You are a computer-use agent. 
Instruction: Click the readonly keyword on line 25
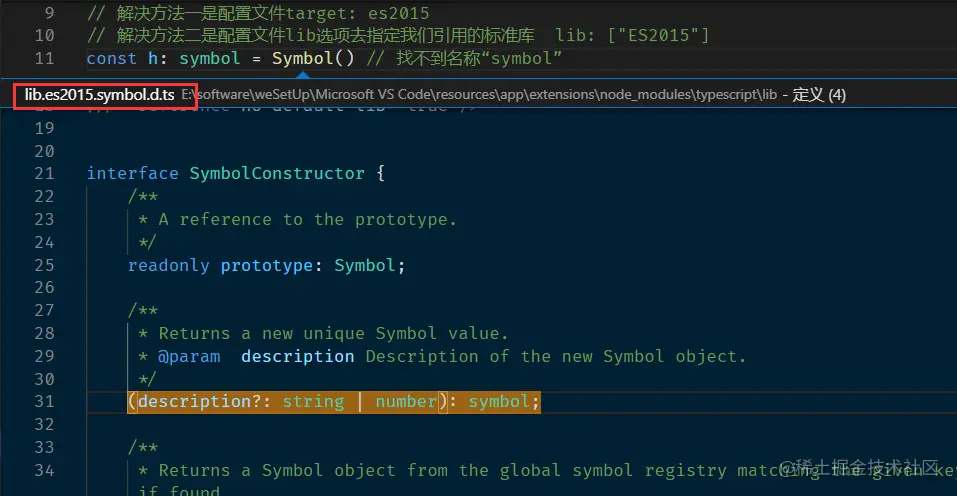tap(168, 265)
